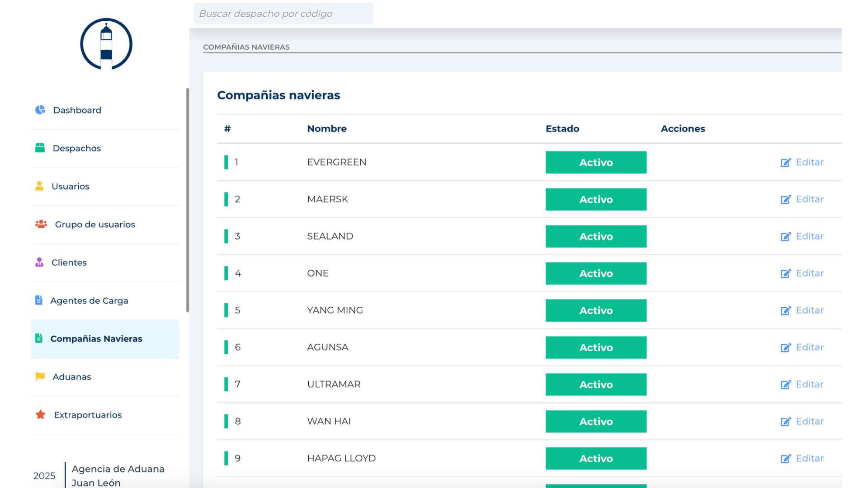Click the Activo status badge for SEALAND

tap(595, 236)
